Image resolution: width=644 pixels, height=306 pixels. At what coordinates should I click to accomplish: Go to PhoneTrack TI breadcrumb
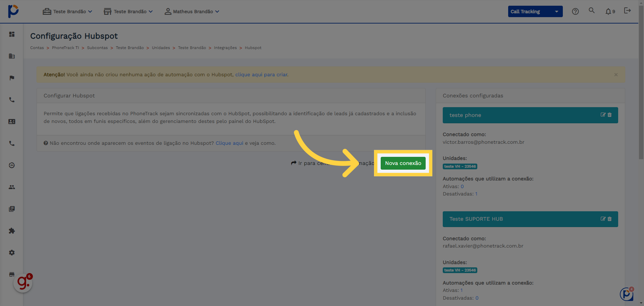[65, 48]
